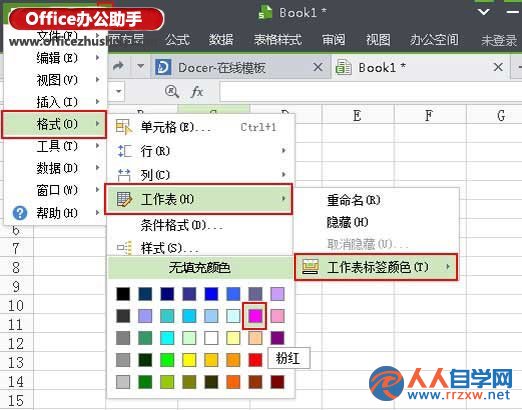
Task: Open the quick access toolbar dropdown arrow
Action: pyautogui.click(x=141, y=66)
